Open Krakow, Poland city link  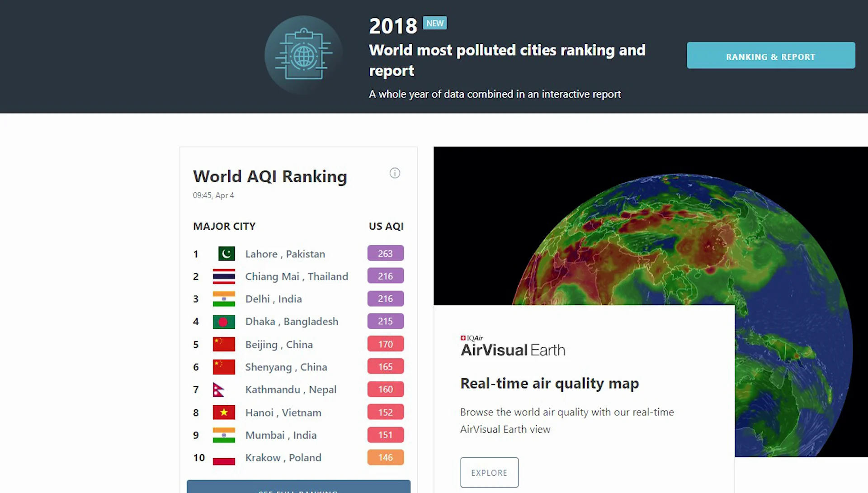click(x=283, y=458)
